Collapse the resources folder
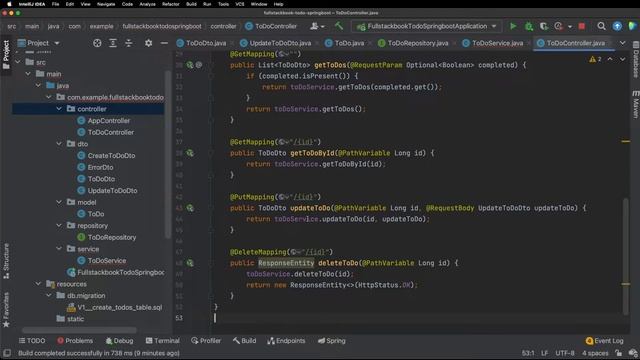Screen dimensions: 640x360 click(38, 284)
